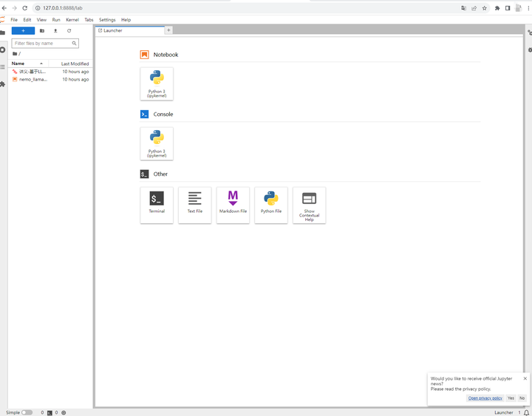Create a new Markdown File
This screenshot has width=532, height=416.
tap(233, 205)
